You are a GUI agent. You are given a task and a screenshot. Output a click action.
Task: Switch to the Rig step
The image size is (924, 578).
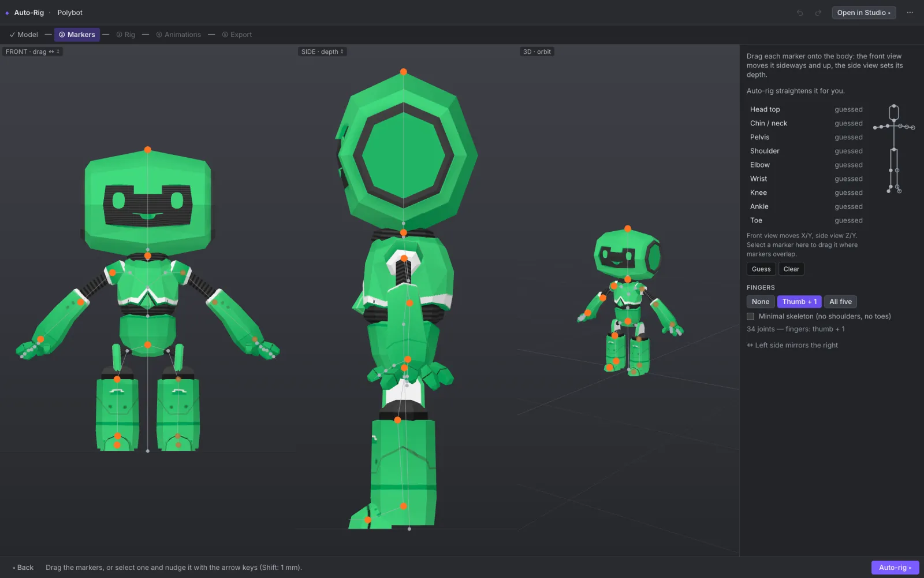(125, 35)
